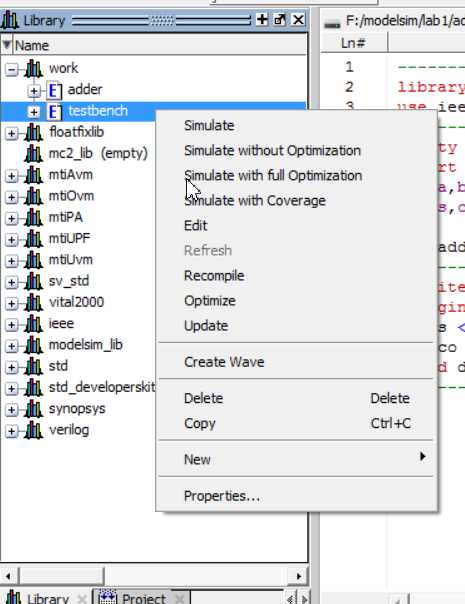Choose Simulate from context menu
Viewport: 465px width, 604px height.
click(297, 126)
